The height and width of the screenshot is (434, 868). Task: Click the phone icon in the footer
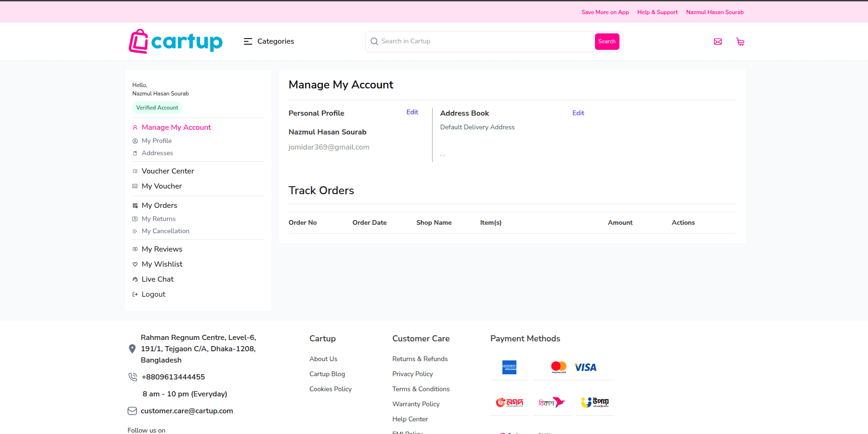coord(132,377)
